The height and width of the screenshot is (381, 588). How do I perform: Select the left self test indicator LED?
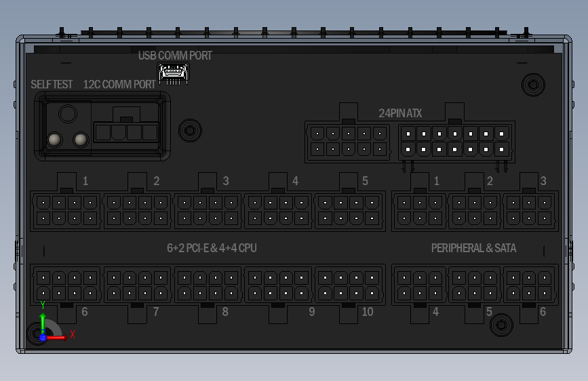[55, 140]
